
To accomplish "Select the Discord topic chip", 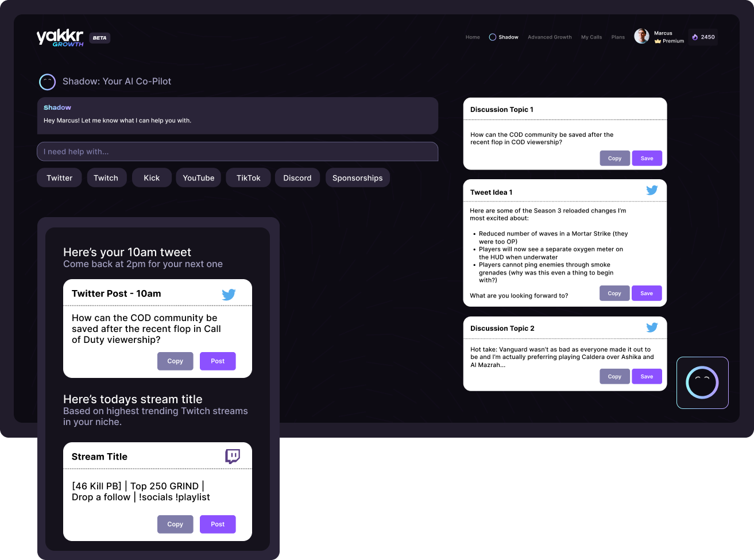I will pyautogui.click(x=297, y=178).
